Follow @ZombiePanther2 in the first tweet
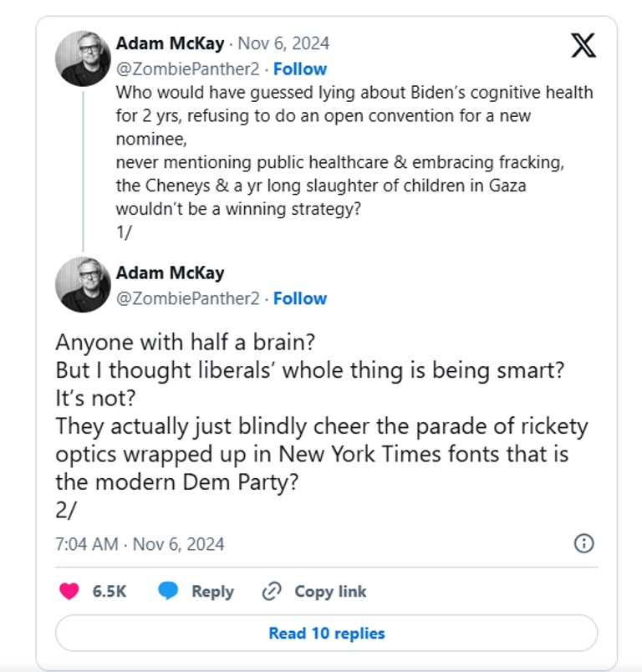Screen dimensions: 642x672 point(300,69)
